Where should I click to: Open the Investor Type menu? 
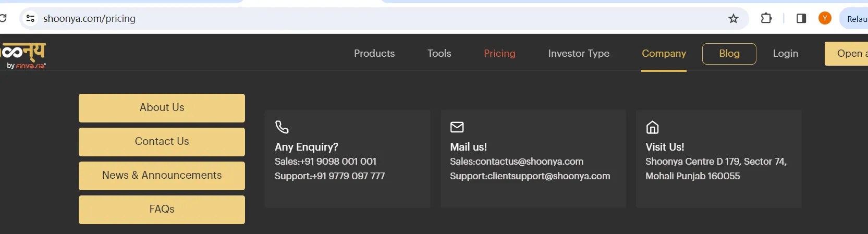coord(579,53)
